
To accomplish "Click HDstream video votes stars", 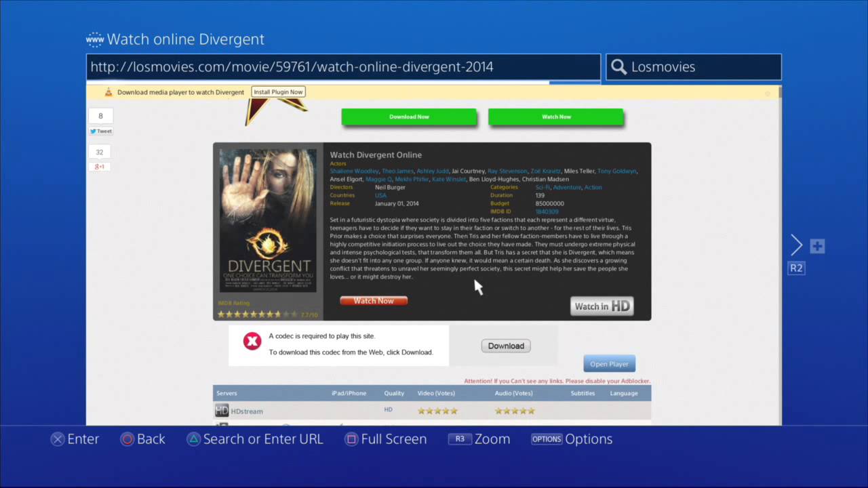I will coord(437,411).
